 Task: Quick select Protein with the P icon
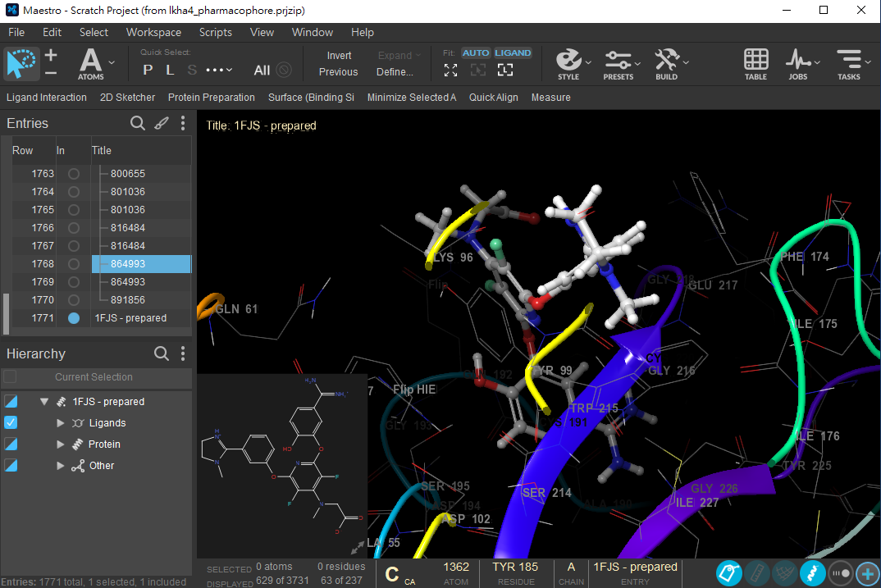tap(148, 71)
